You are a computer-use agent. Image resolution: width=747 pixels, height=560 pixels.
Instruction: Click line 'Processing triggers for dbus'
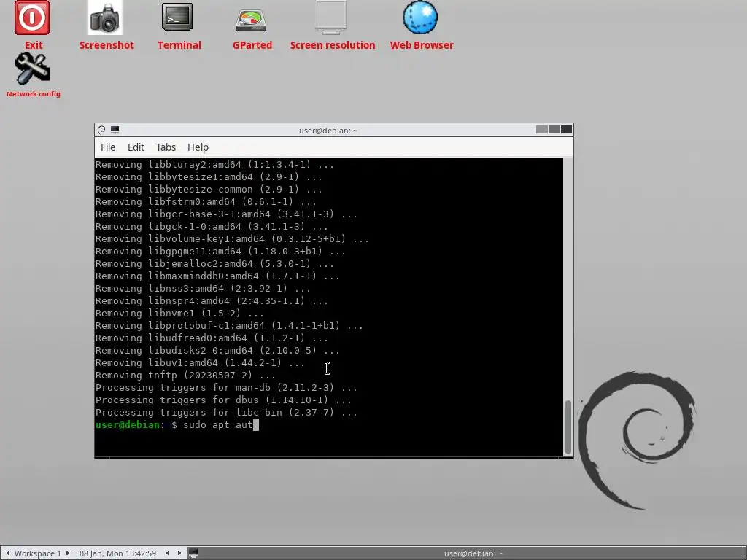tap(223, 400)
